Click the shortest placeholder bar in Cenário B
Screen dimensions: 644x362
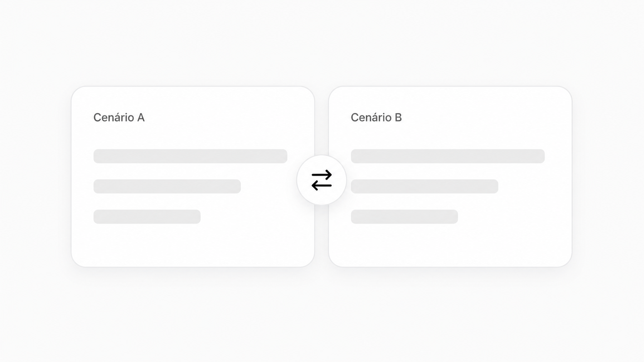point(404,217)
